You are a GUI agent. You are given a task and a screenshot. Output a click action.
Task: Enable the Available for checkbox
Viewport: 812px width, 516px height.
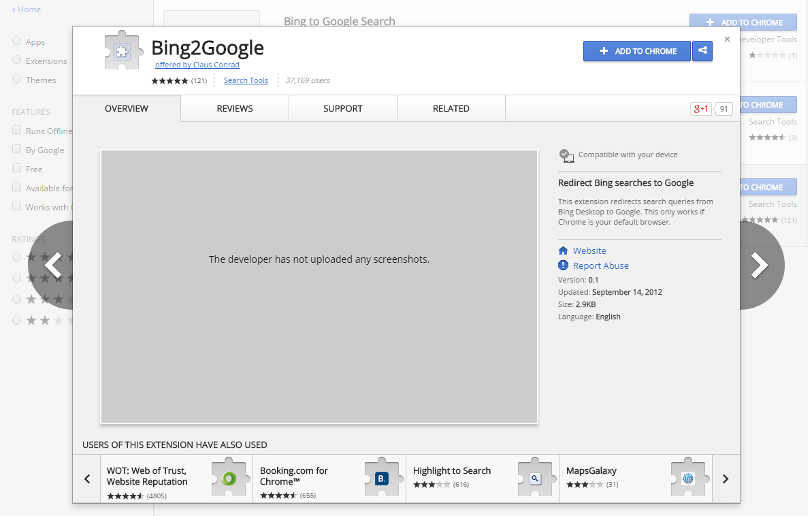click(x=16, y=187)
